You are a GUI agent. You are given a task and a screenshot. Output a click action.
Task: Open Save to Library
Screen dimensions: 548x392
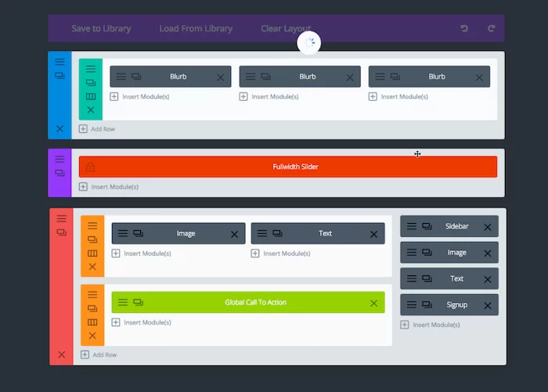tap(101, 29)
